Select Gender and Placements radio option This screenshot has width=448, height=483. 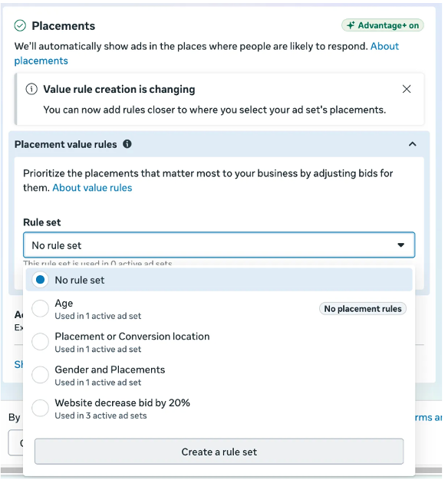click(41, 376)
